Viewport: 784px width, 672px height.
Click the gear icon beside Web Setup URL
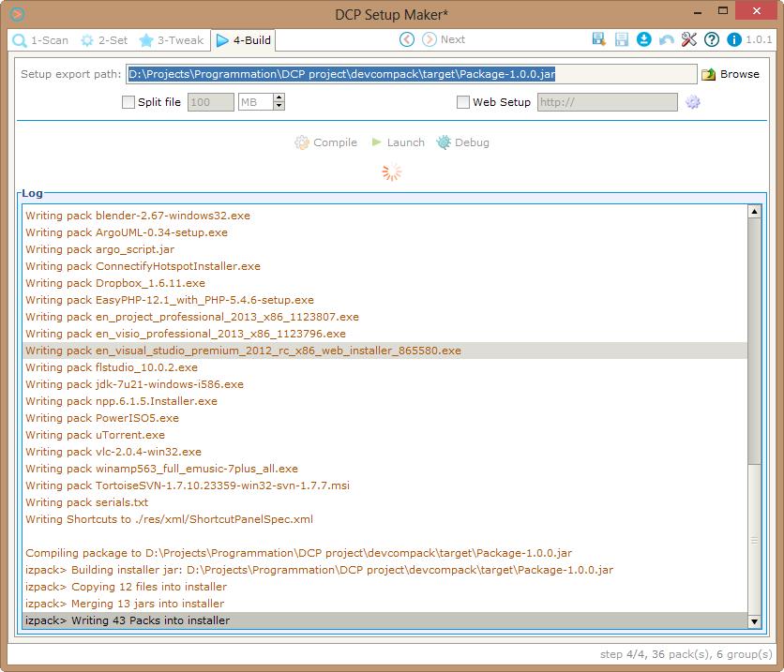click(693, 102)
